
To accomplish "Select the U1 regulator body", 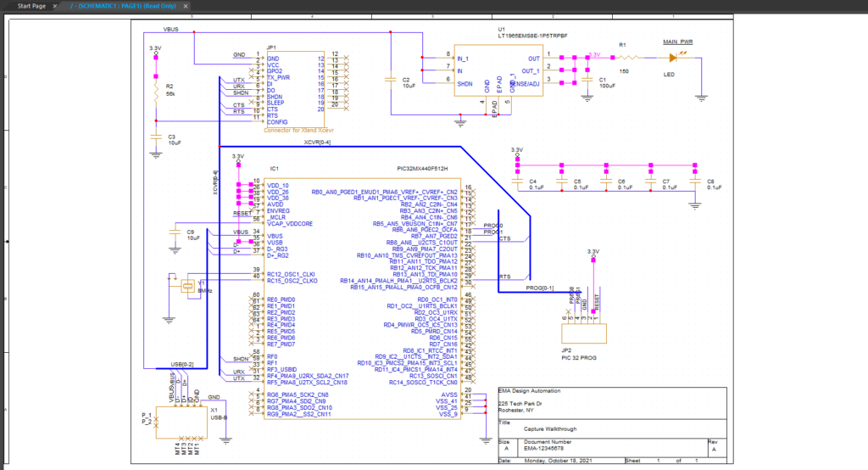I will 498,70.
